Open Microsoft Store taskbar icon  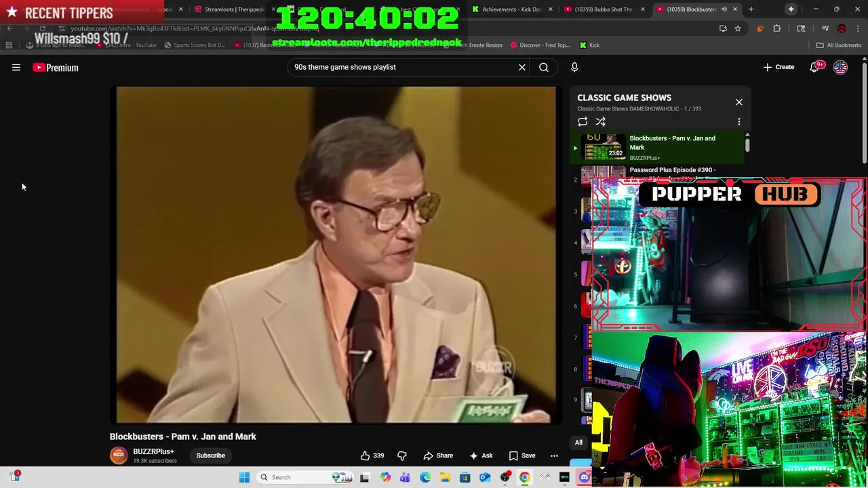pos(465,477)
